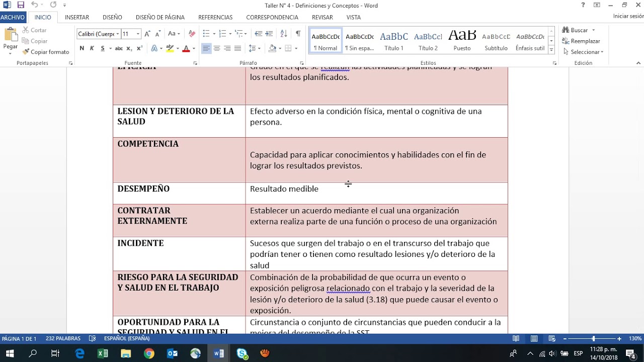
Task: Open font size dropdown 11
Action: coord(138,34)
